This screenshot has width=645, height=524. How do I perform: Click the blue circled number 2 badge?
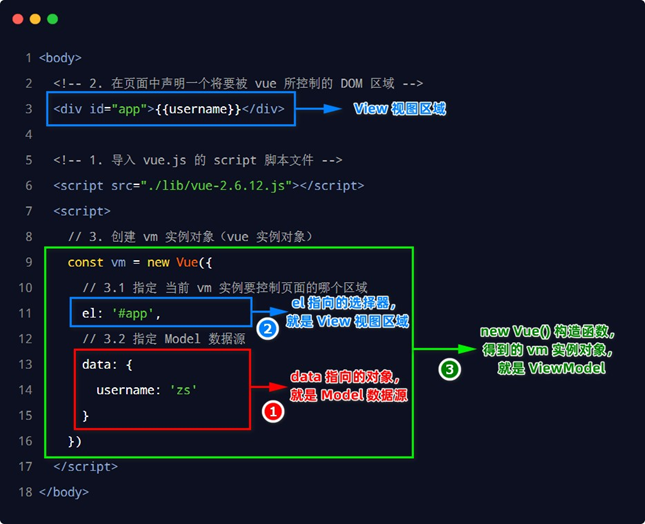click(267, 329)
